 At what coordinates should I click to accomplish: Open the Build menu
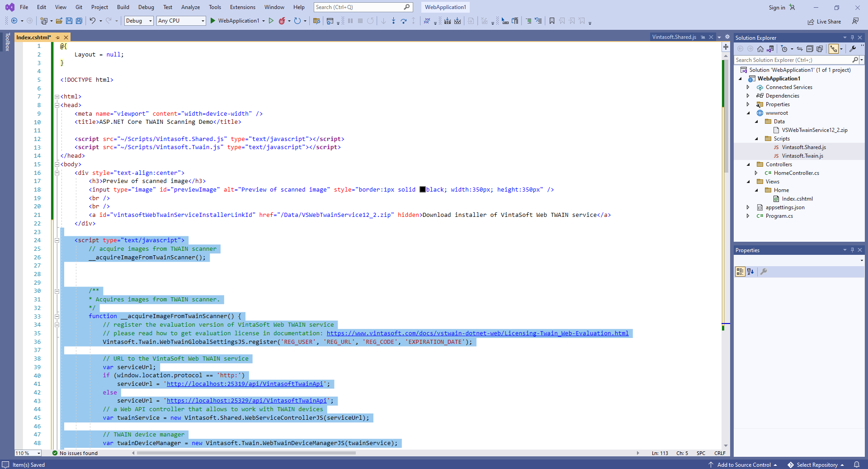(x=123, y=7)
